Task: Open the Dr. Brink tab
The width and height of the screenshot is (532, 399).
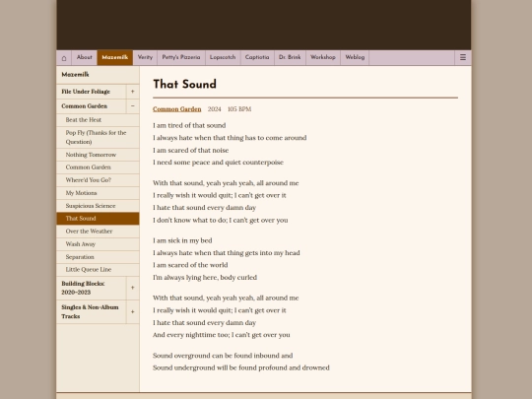Action: coord(290,58)
